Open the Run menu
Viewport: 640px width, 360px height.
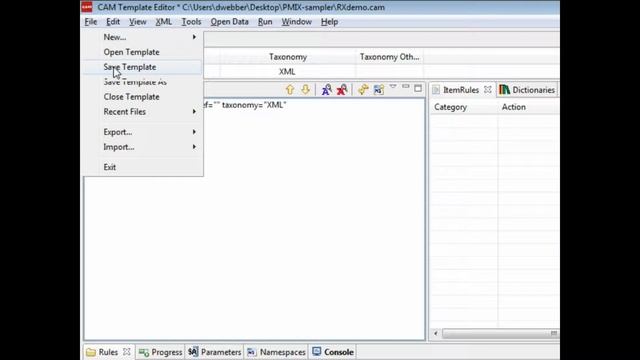coord(265,22)
